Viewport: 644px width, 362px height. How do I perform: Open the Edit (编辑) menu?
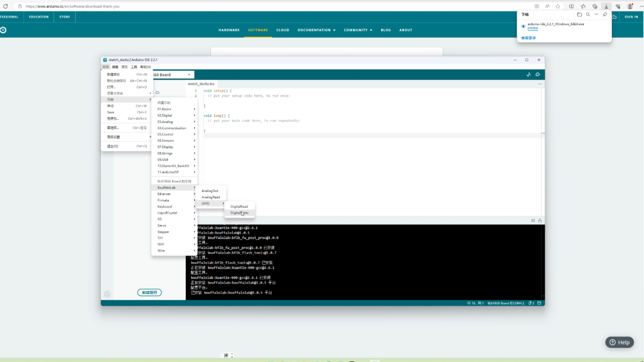point(115,67)
